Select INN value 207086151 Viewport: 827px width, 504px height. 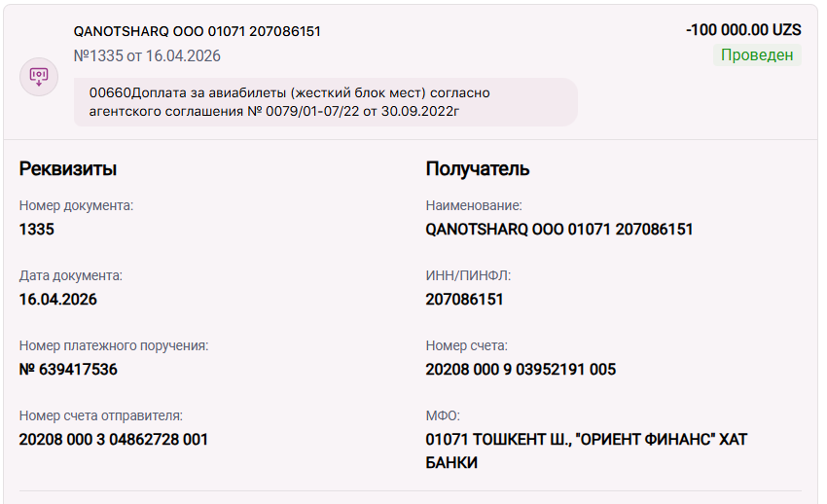coord(464,300)
